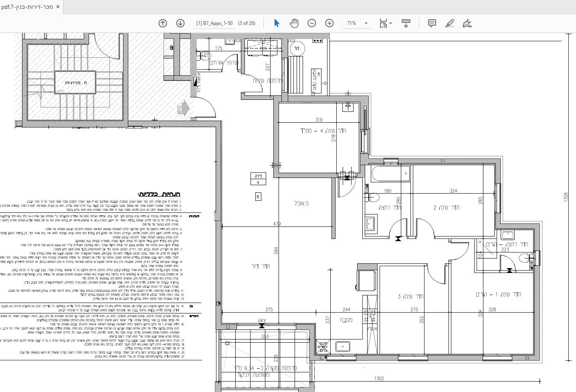Toggle the read mode scrolling icon

pyautogui.click(x=406, y=23)
